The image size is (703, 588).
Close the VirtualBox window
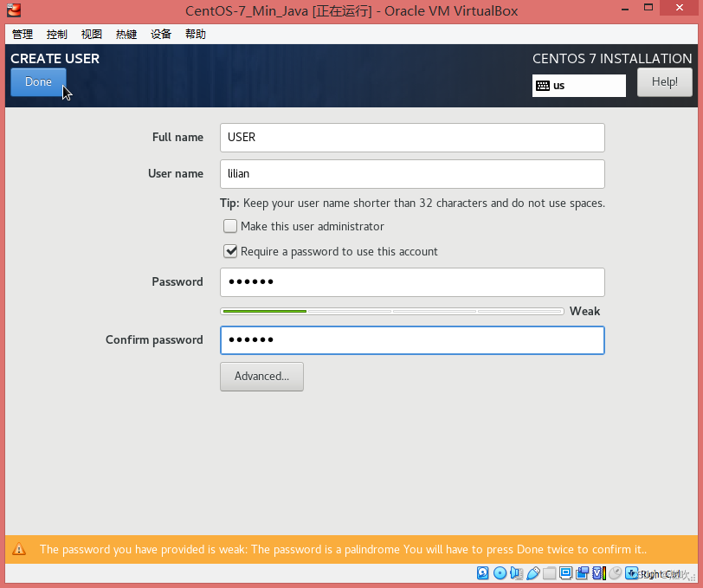pos(680,7)
